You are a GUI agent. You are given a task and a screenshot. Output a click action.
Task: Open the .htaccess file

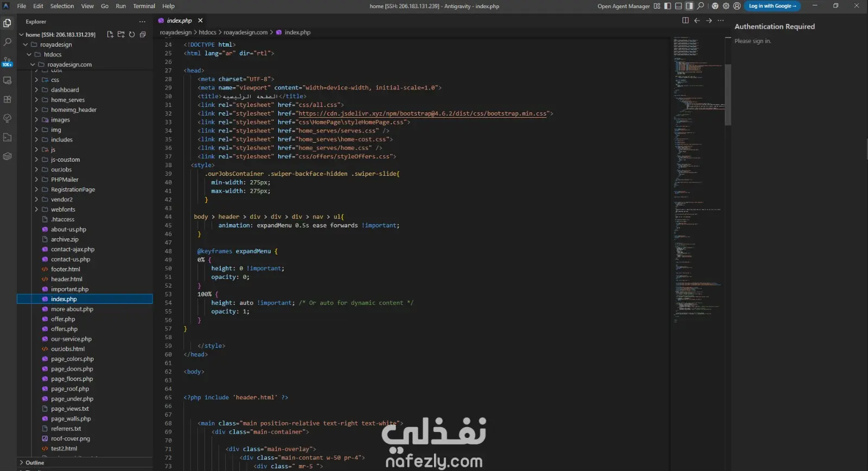coord(63,220)
